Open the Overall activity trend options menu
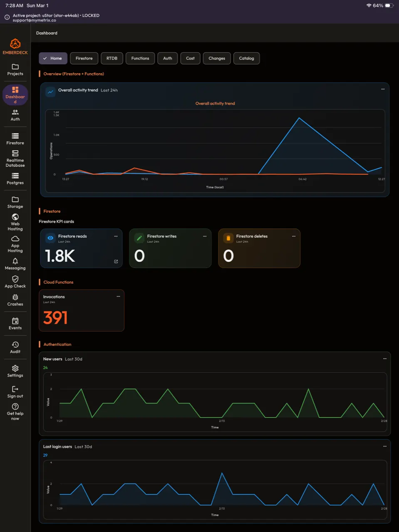The width and height of the screenshot is (399, 532). pyautogui.click(x=383, y=89)
